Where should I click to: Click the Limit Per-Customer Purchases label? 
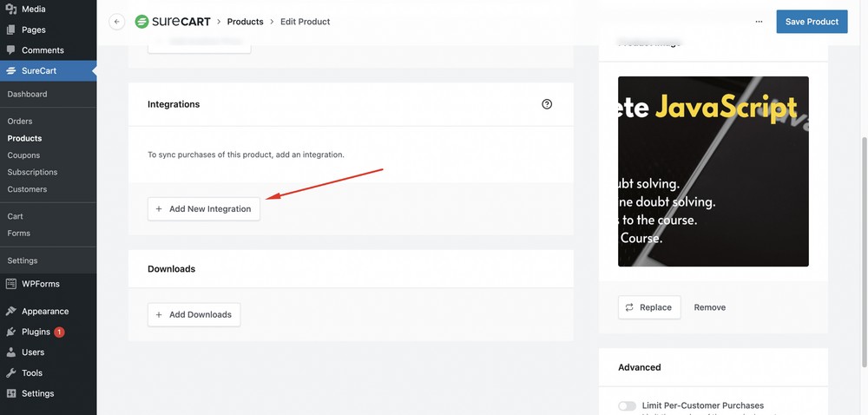703,405
